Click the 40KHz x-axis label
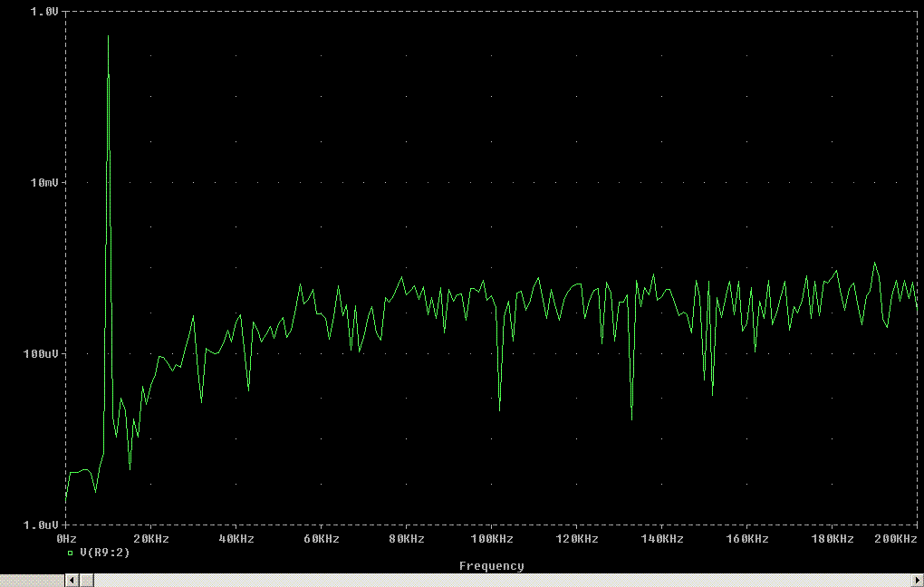The image size is (924, 587). (x=236, y=539)
